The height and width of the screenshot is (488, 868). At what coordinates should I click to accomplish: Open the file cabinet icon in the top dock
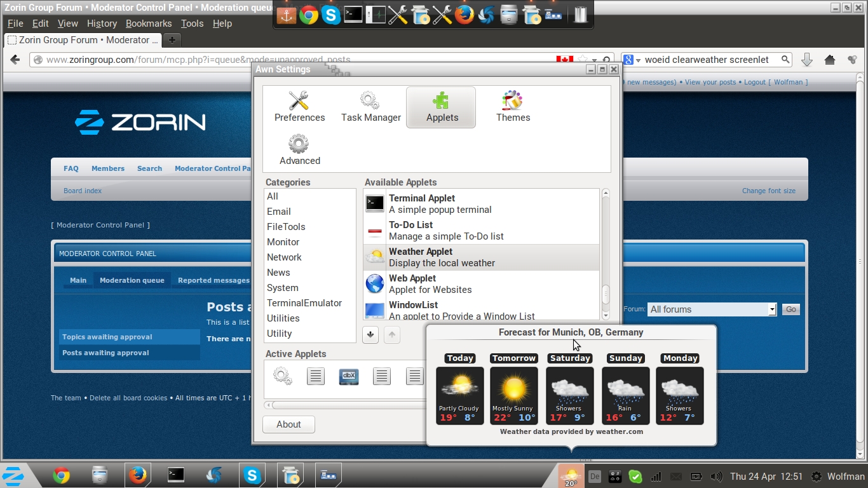509,15
